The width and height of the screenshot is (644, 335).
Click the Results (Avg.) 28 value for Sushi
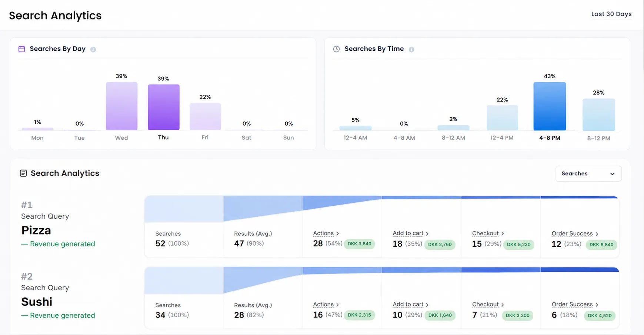tap(239, 315)
